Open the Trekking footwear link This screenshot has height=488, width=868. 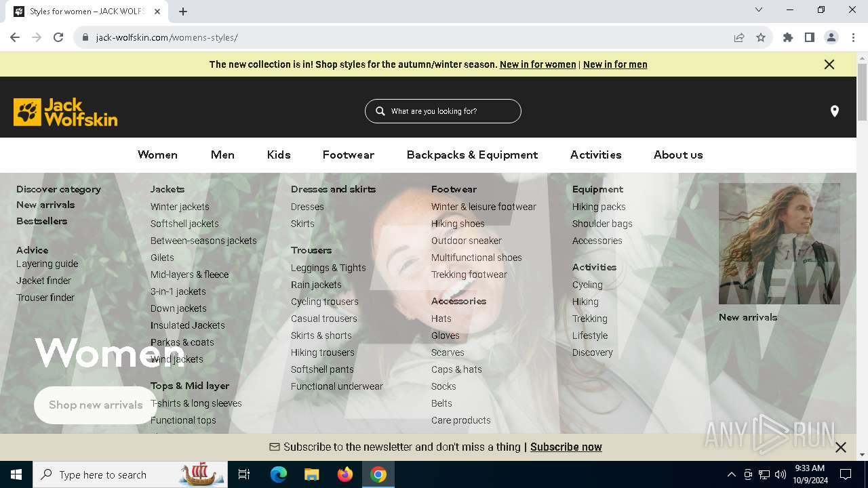469,274
